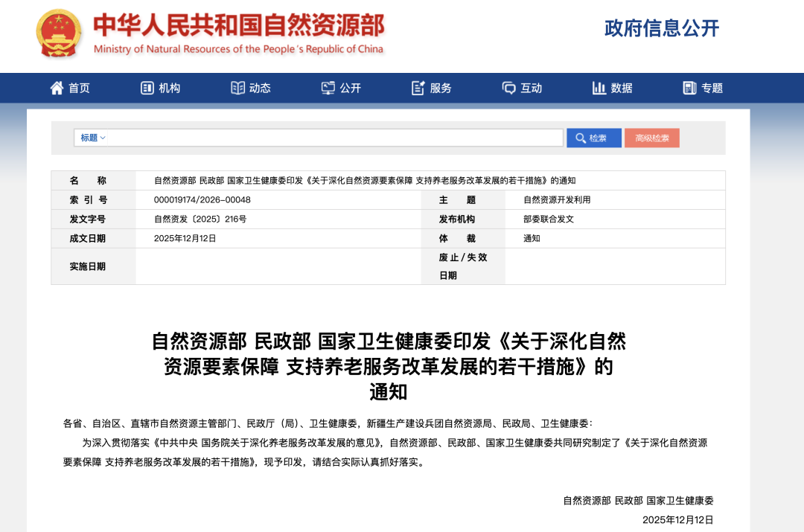Click the national emblem logo
The width and height of the screenshot is (804, 532).
(60, 34)
